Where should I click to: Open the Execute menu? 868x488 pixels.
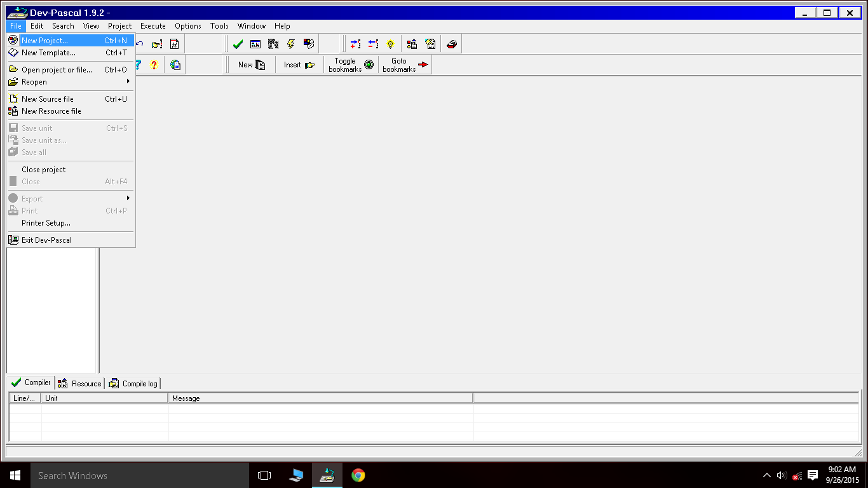pos(153,26)
